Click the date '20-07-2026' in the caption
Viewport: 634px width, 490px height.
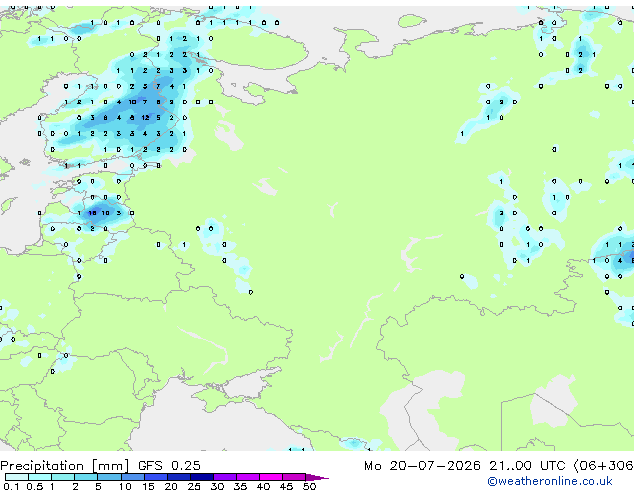435,466
